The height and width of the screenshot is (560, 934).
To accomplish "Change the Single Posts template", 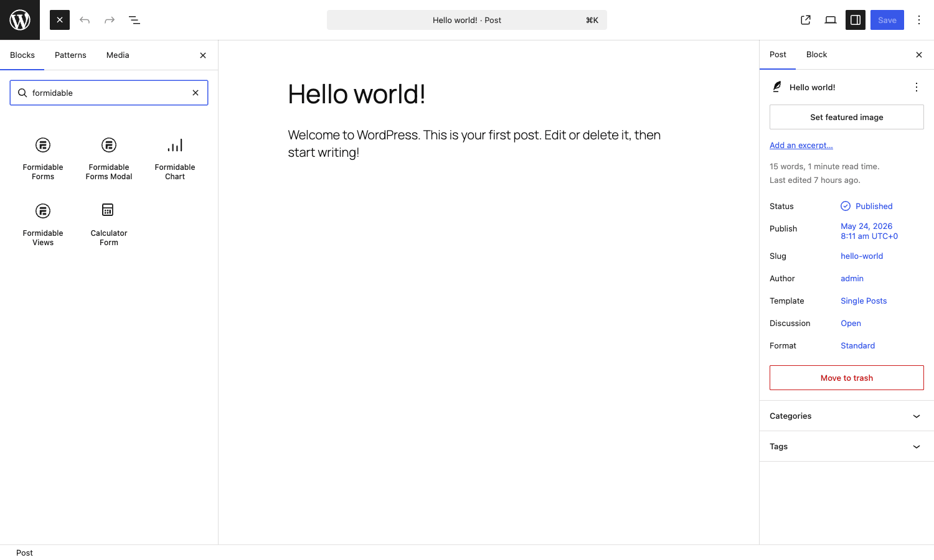I will point(864,301).
